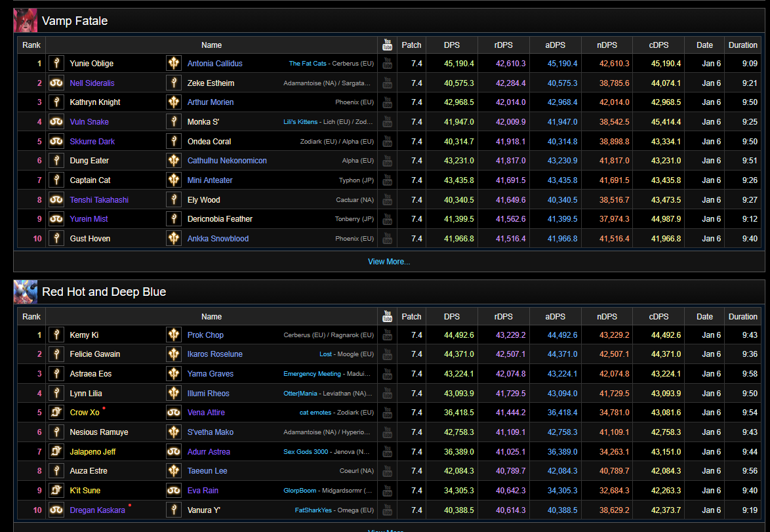Click Gust Hoven name text
770x532 pixels.
pos(90,239)
